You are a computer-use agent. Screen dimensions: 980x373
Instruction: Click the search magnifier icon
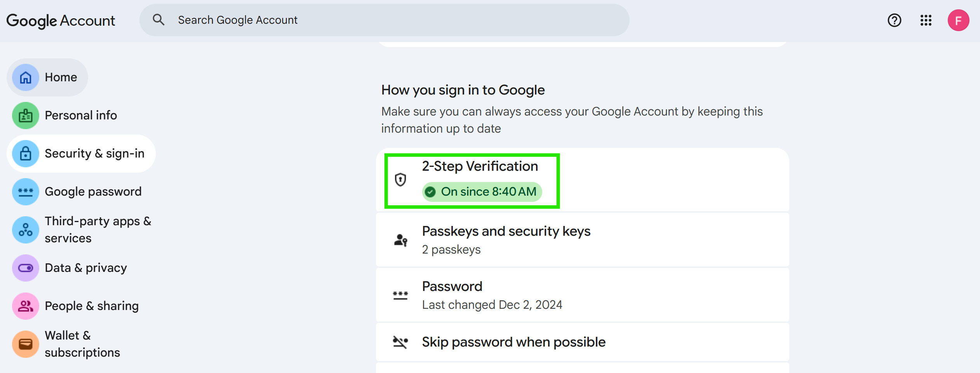coord(158,20)
